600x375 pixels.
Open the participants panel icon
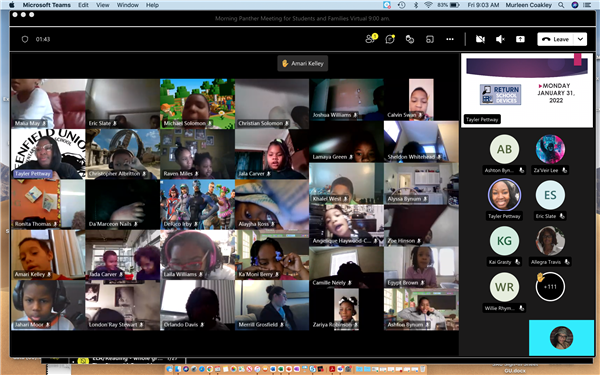371,39
